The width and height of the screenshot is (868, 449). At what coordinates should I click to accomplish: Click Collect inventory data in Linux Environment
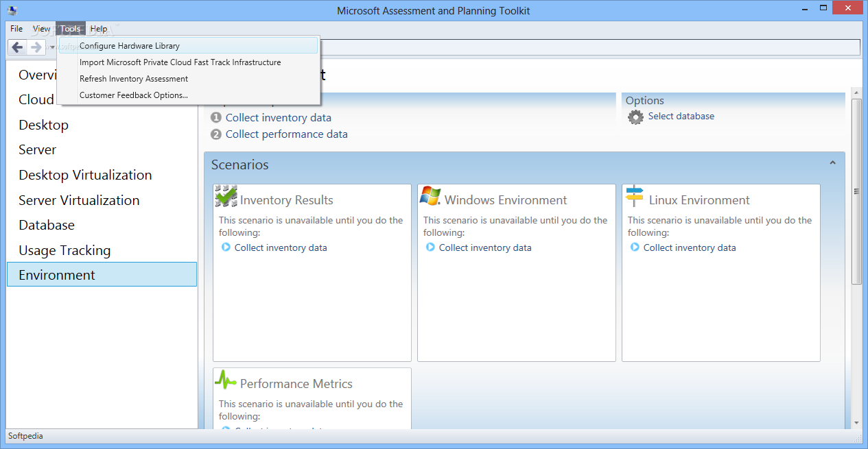tap(690, 247)
